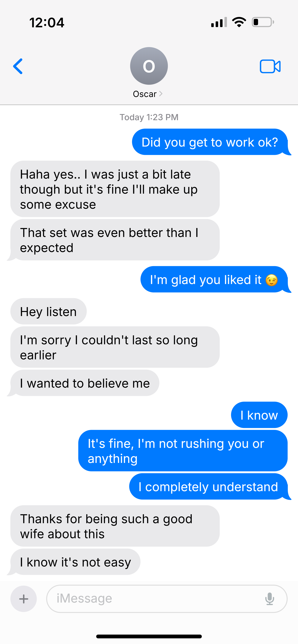Tap 'That set was even better' message
This screenshot has height=644, width=298.
pyautogui.click(x=115, y=240)
